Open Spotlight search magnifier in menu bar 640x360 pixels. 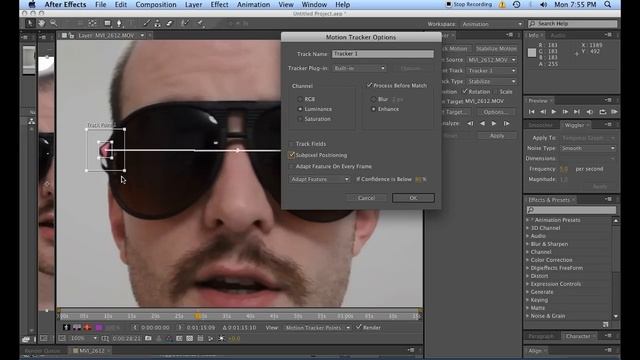(x=608, y=4)
